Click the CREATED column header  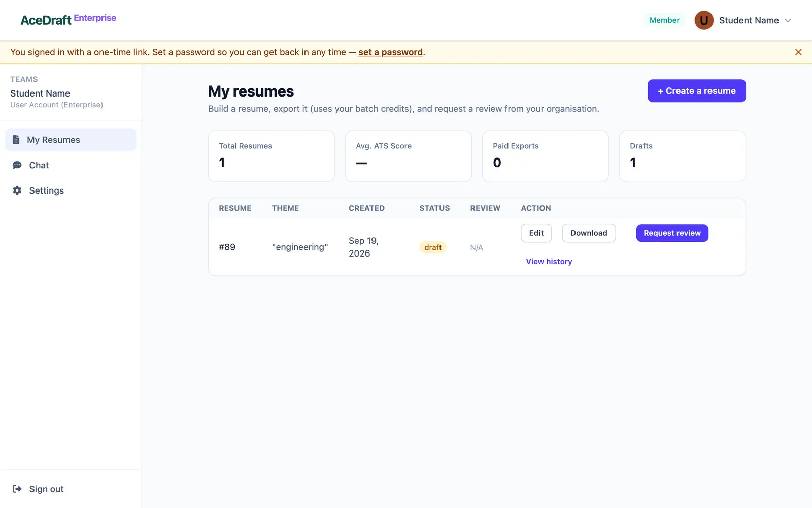366,208
